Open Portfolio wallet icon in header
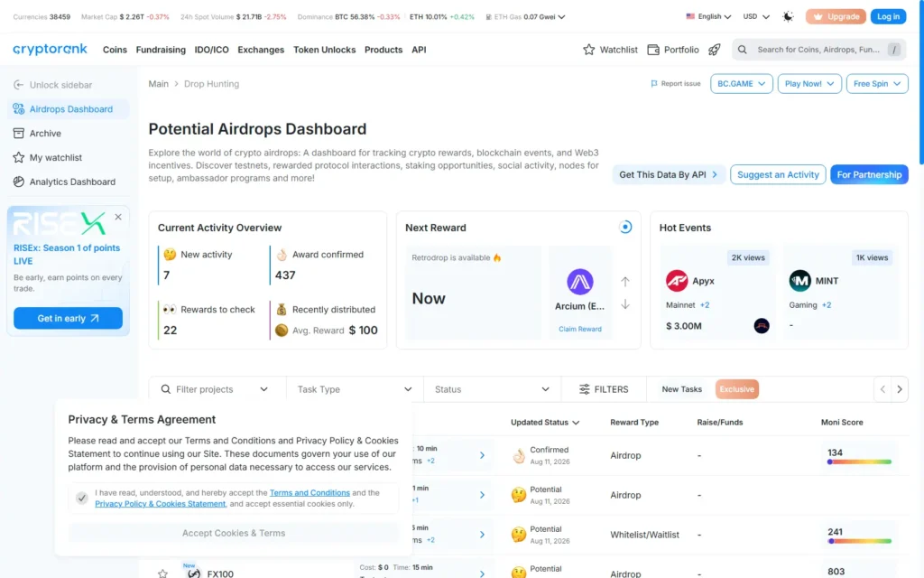Image resolution: width=924 pixels, height=578 pixels. tap(653, 50)
